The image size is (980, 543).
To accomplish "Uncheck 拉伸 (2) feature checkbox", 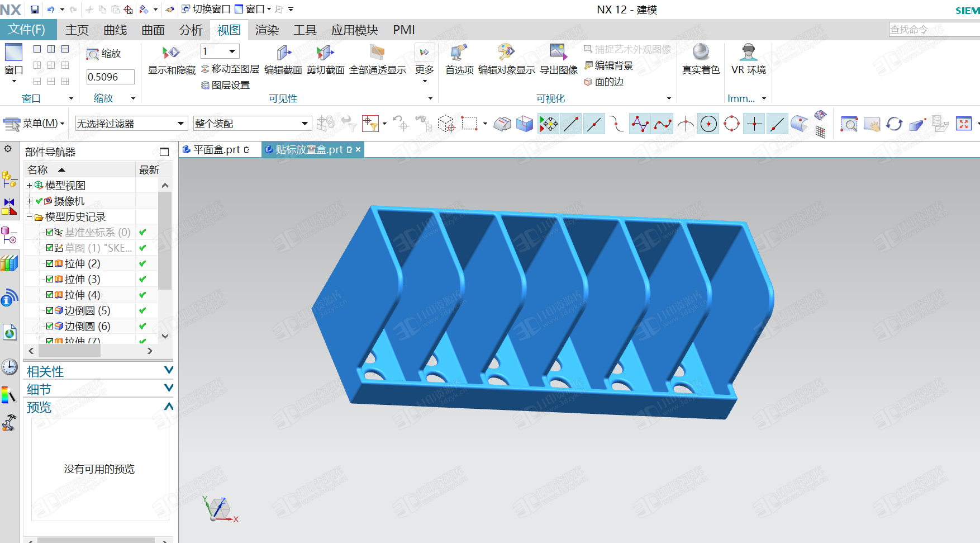I will [50, 263].
